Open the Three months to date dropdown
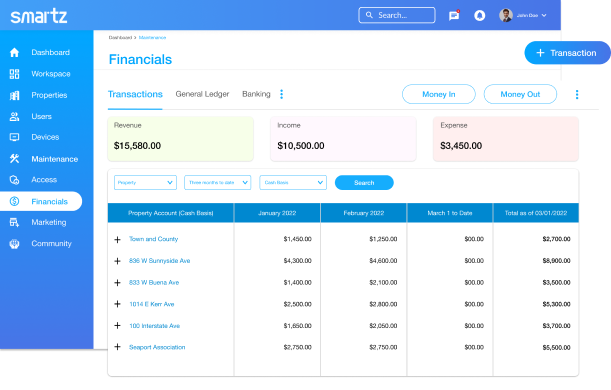611x390 pixels. [217, 182]
